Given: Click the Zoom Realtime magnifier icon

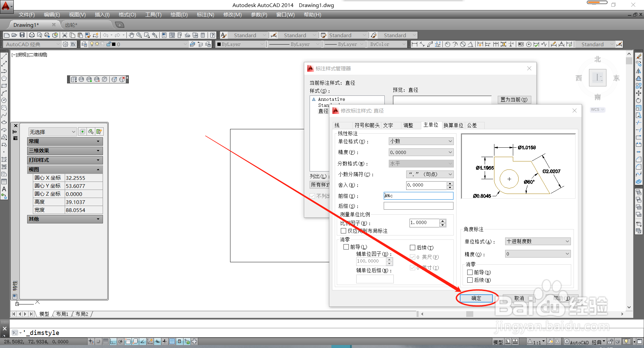Looking at the screenshot, I should point(139,35).
